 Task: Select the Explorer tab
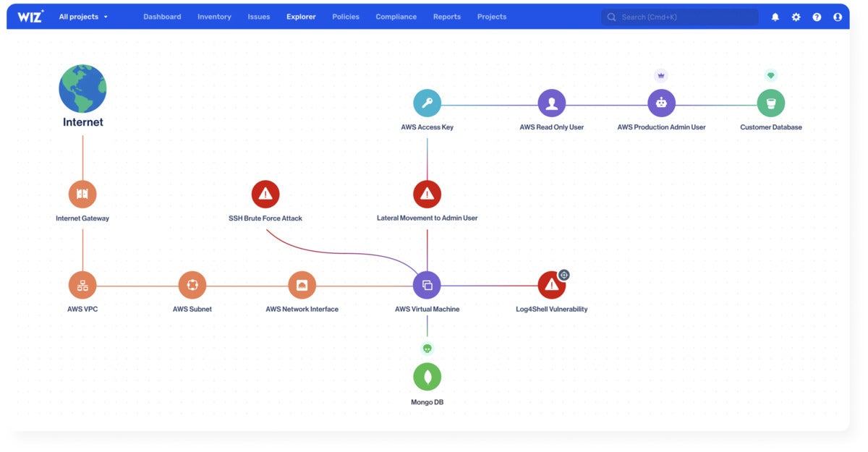301,17
